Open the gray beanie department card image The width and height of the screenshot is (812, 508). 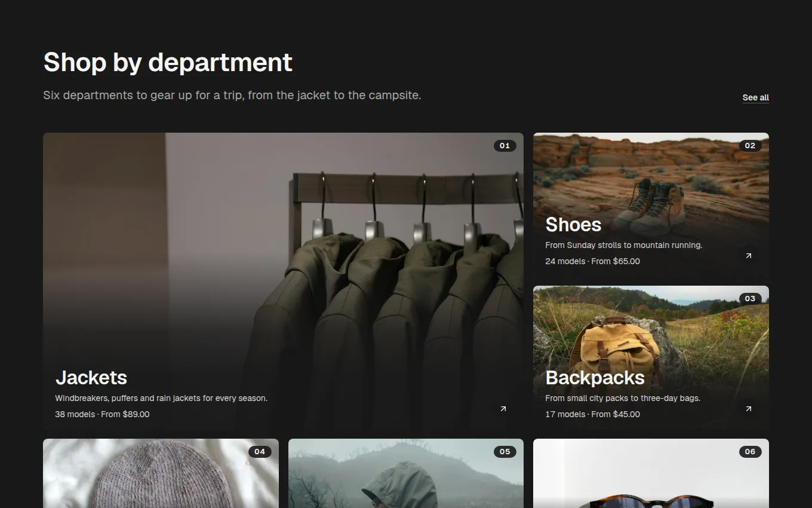click(161, 473)
